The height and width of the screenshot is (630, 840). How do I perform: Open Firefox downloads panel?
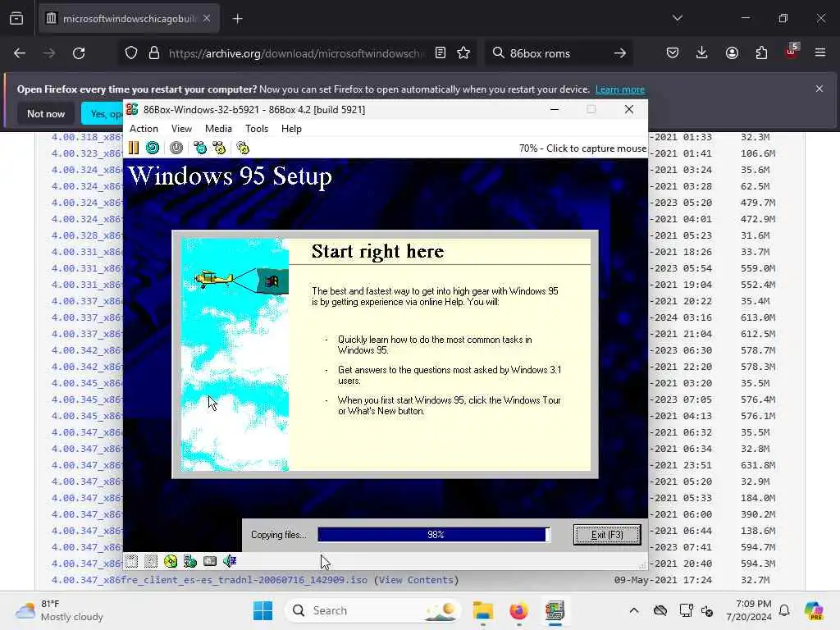pos(702,52)
